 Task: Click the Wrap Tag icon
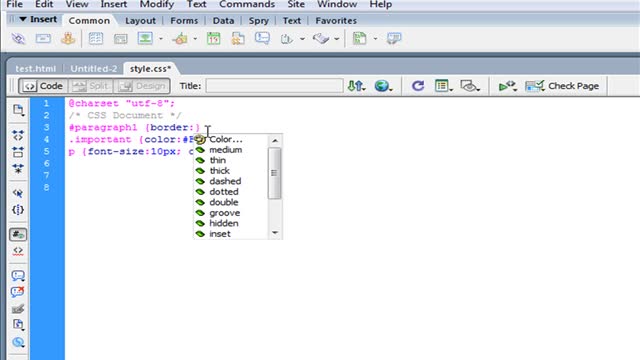tap(18, 309)
